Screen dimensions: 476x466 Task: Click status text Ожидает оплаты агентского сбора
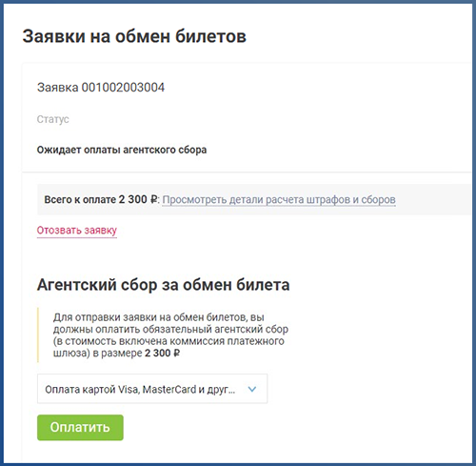[x=122, y=150]
